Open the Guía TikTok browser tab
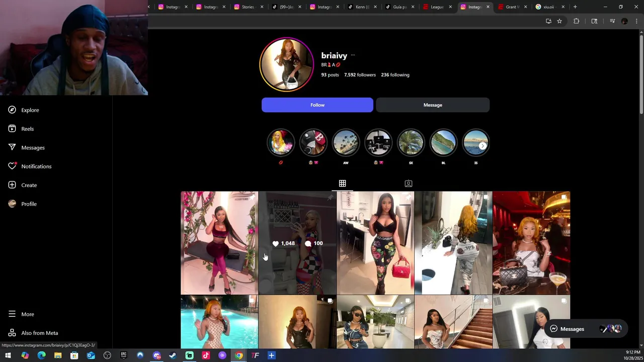This screenshot has height=362, width=644. pos(399,7)
